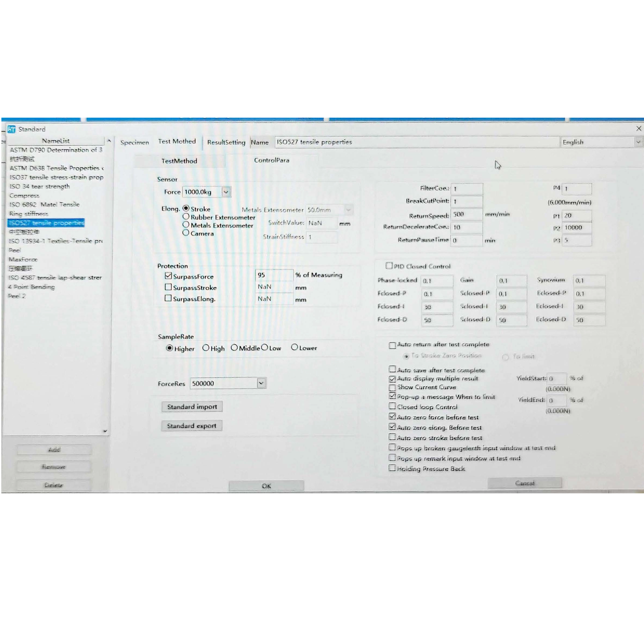Toggle PID Closed Control checkbox
This screenshot has width=644, height=644.
(389, 266)
